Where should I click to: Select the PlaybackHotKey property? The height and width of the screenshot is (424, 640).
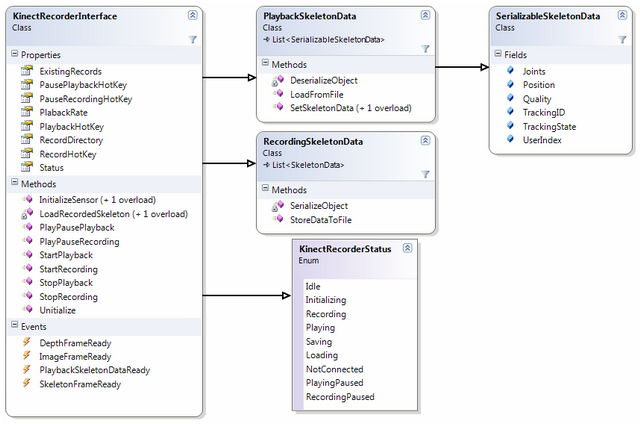coord(72,127)
